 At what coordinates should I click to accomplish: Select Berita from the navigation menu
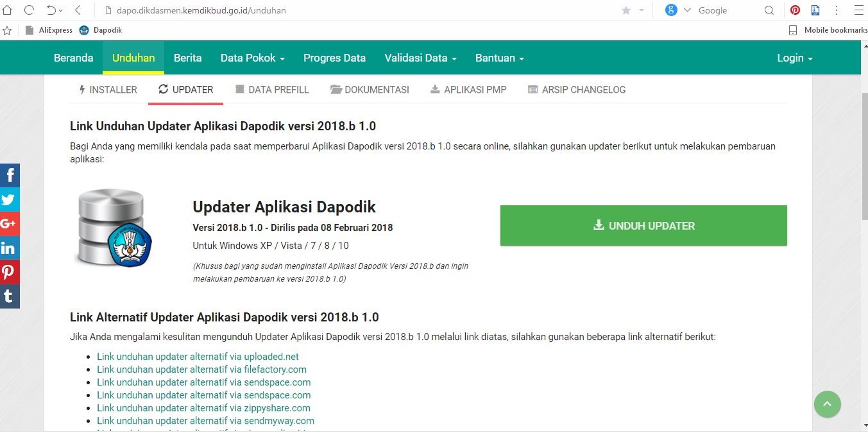tap(188, 58)
